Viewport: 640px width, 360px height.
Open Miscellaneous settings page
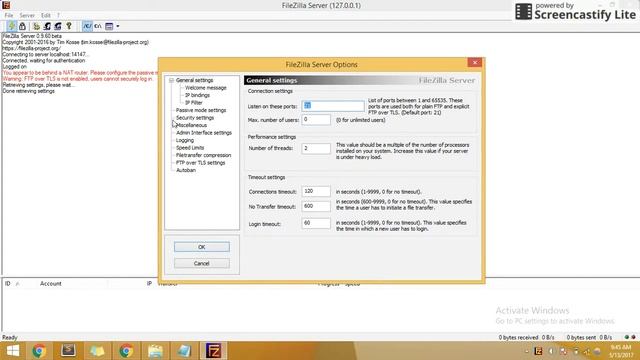tap(191, 125)
